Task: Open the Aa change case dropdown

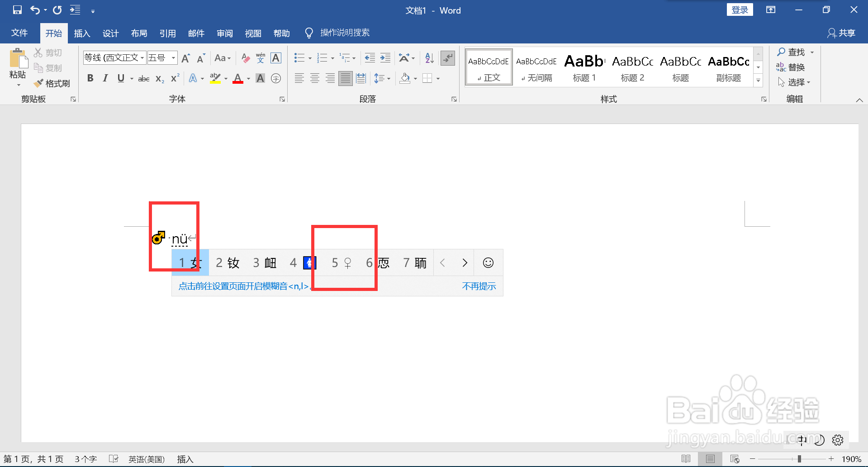Action: tap(223, 58)
